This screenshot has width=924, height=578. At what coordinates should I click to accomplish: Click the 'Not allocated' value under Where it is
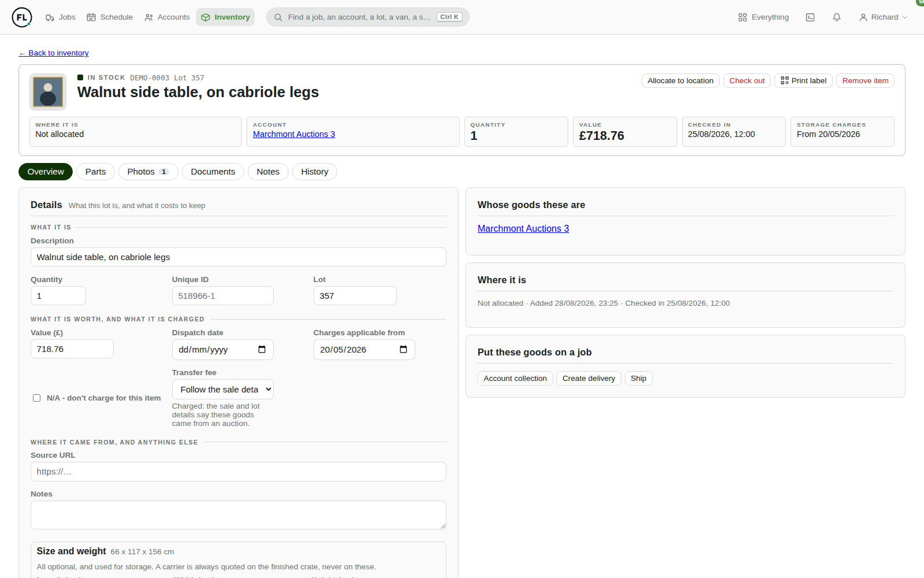59,134
